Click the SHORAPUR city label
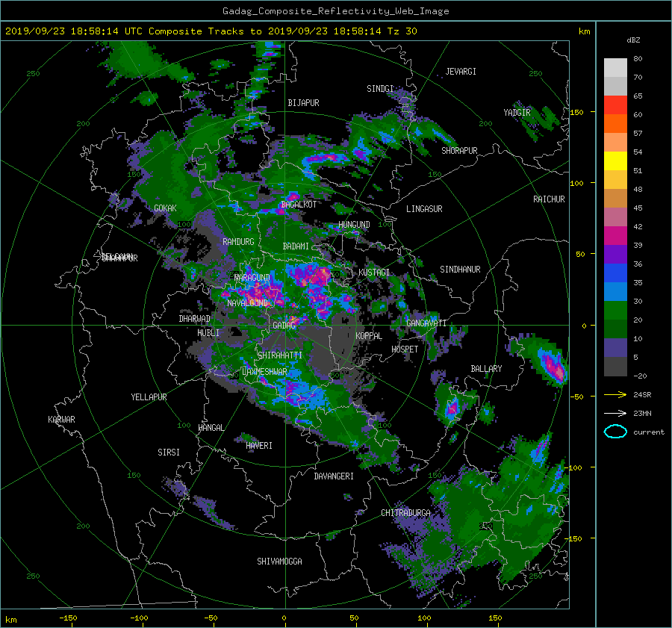 pyautogui.click(x=459, y=150)
